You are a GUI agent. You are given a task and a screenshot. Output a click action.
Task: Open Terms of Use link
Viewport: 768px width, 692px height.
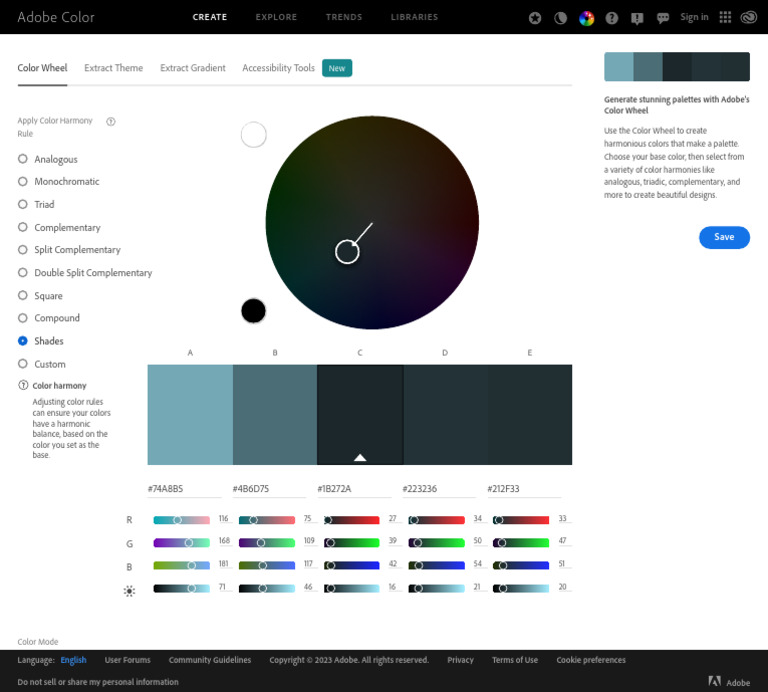(x=515, y=660)
